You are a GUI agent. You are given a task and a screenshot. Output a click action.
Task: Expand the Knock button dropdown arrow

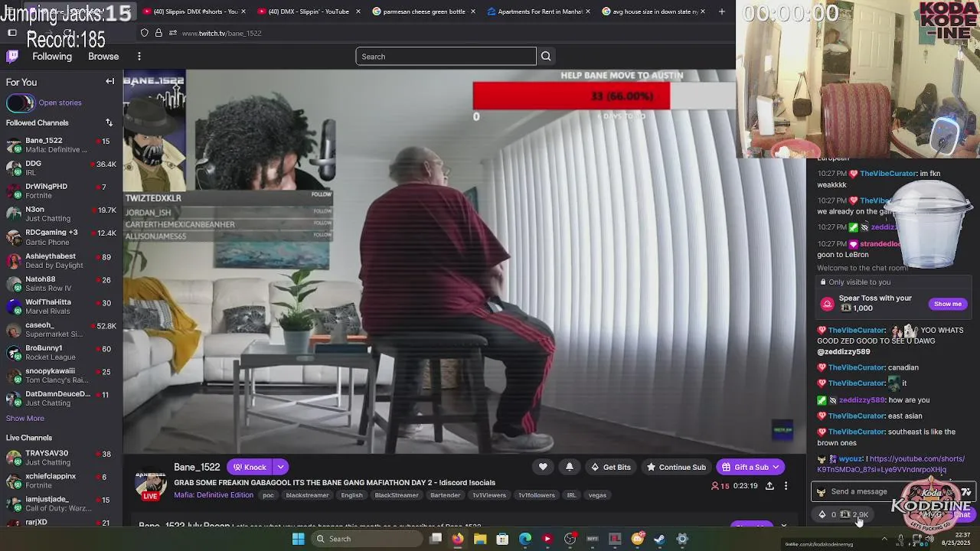(x=280, y=467)
